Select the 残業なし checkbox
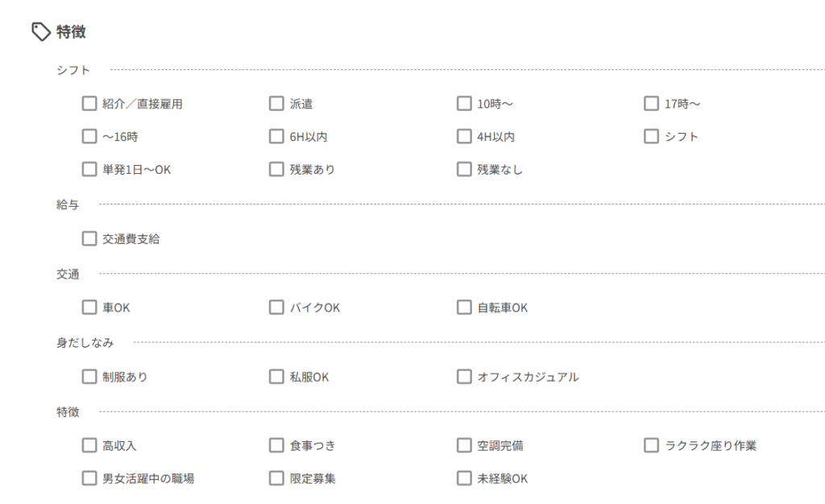Viewport: 825px width, 504px height. pos(464,169)
